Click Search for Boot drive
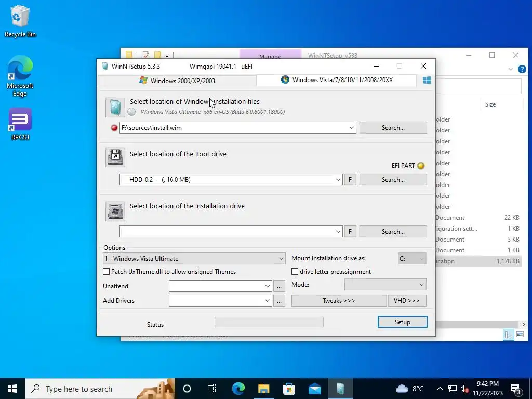The image size is (532, 399). click(393, 179)
